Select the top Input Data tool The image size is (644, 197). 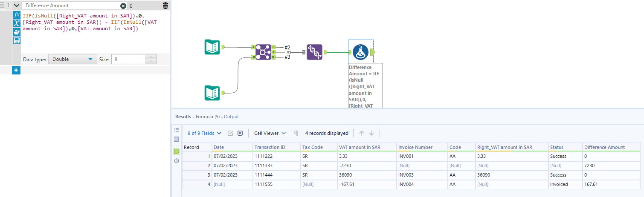point(212,47)
